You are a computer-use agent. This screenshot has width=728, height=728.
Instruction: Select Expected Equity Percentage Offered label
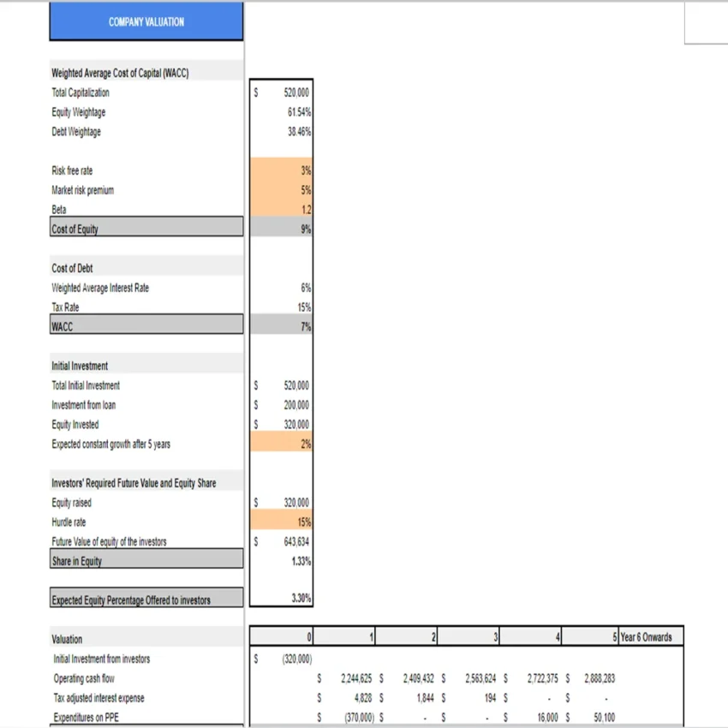click(x=146, y=597)
